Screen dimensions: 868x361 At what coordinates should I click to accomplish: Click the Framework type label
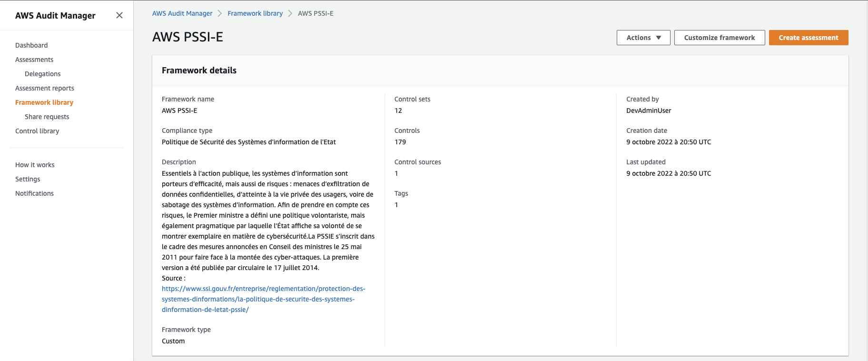point(186,330)
